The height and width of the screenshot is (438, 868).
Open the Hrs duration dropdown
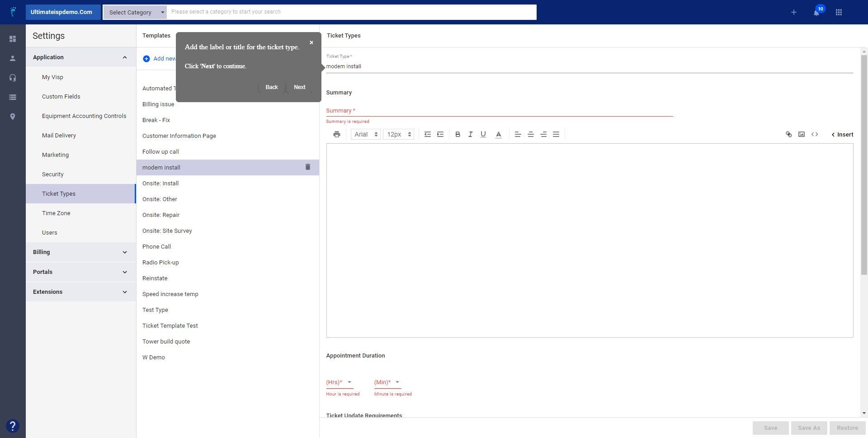(340, 382)
